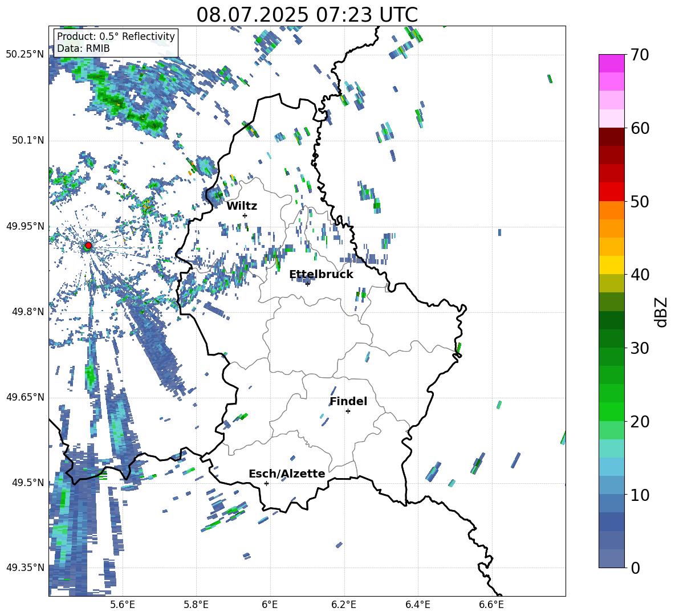The width and height of the screenshot is (675, 616).
Task: Click the Ettelbruck city label
Action: (321, 275)
